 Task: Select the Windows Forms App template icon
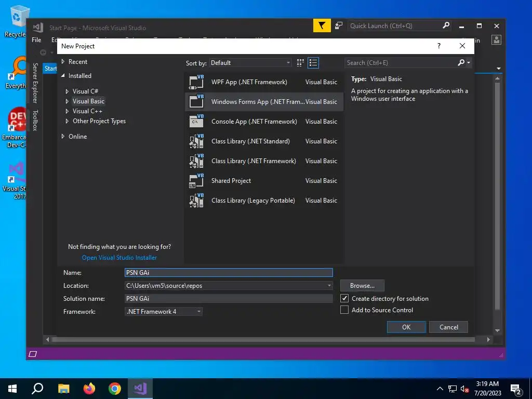[196, 101]
